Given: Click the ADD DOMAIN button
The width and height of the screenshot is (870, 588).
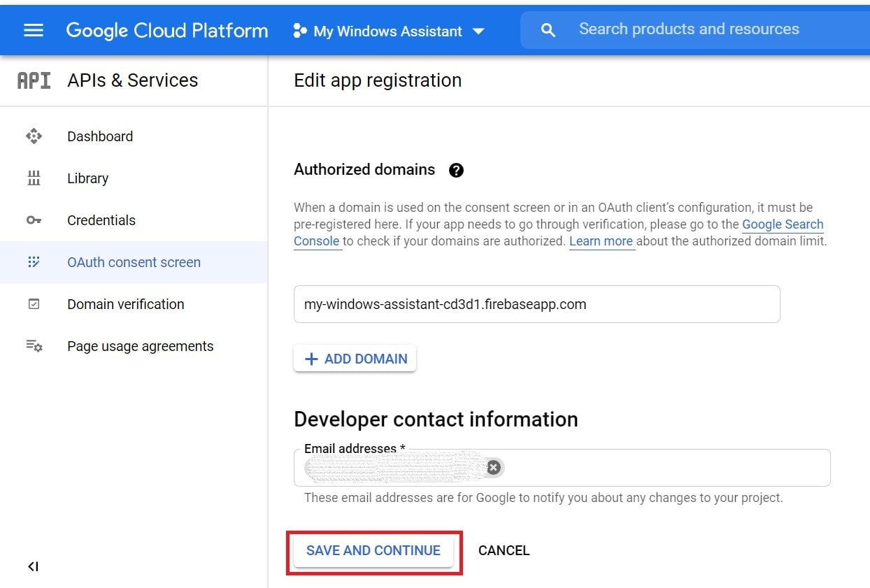Looking at the screenshot, I should click(355, 359).
